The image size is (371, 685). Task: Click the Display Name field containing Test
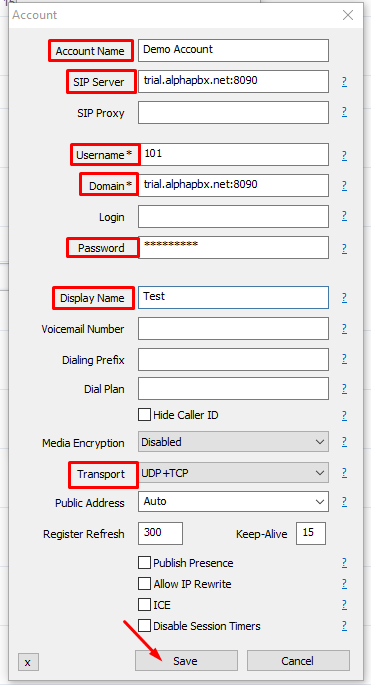233,298
